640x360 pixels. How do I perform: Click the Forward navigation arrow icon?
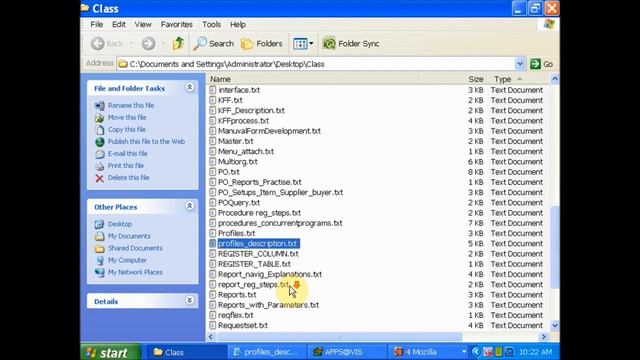coord(148,43)
